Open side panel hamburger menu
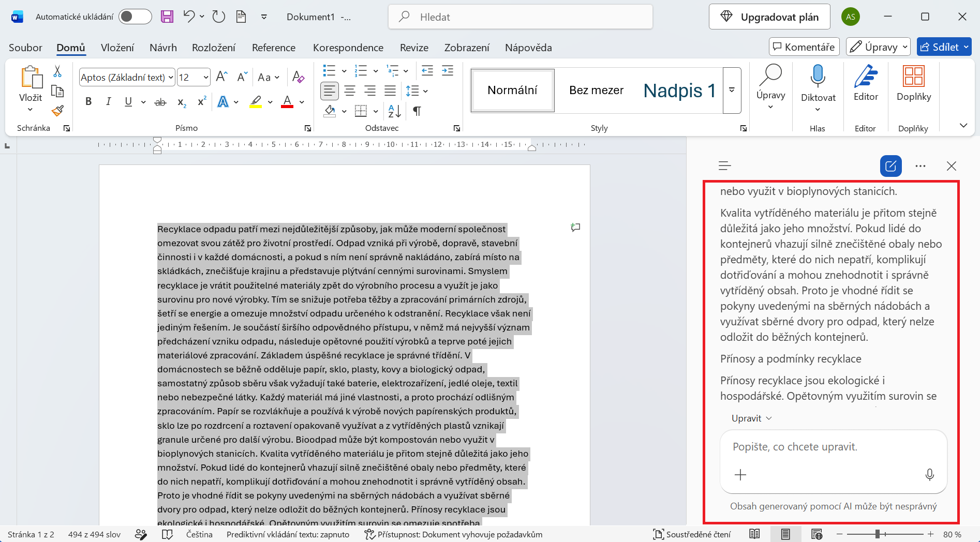 pos(725,165)
